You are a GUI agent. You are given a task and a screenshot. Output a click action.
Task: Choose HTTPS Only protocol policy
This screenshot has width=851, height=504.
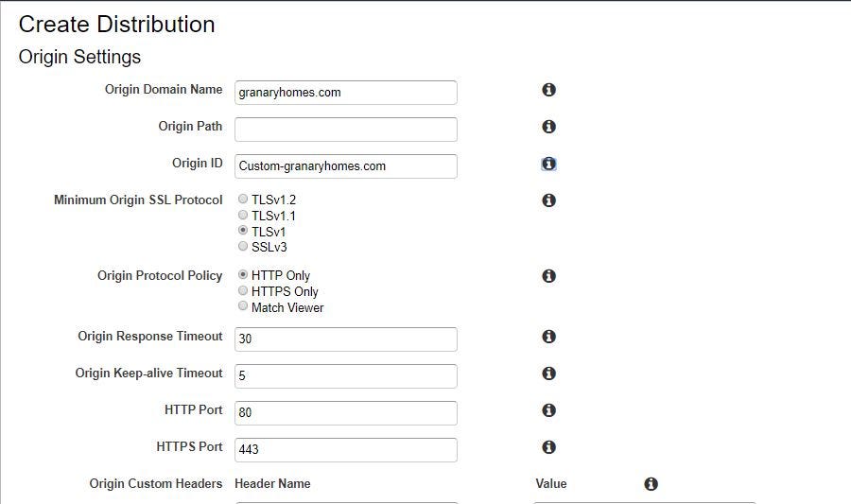tap(243, 291)
